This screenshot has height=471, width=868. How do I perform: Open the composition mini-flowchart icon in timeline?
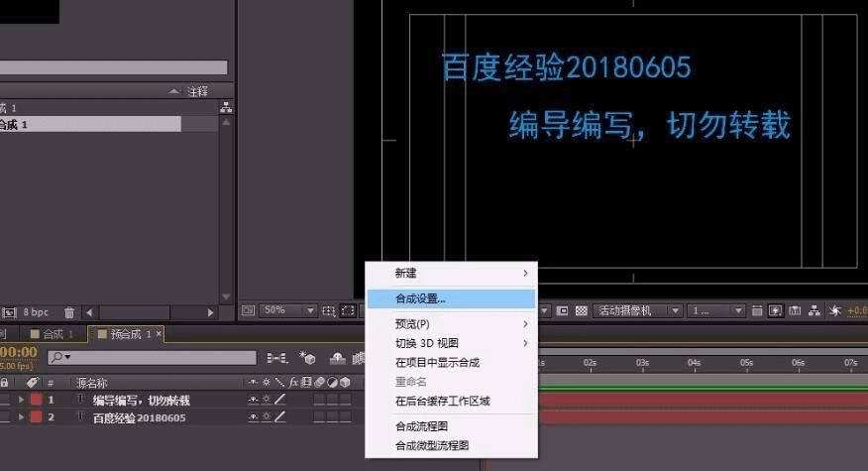click(277, 359)
